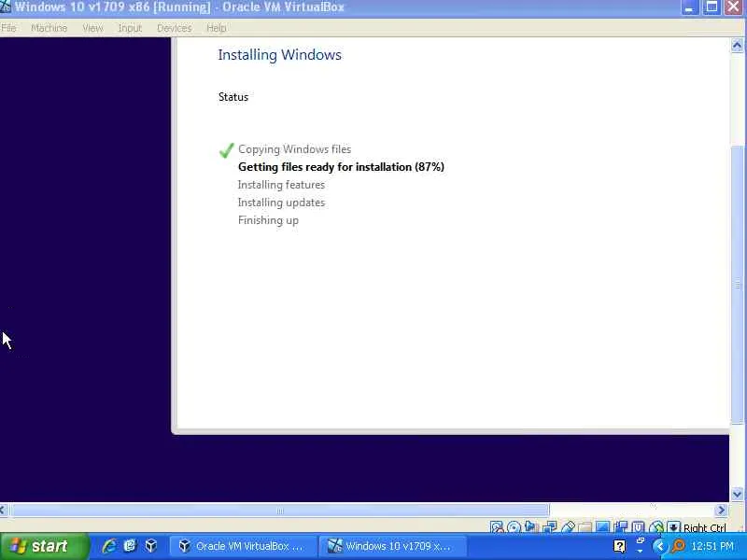Open the File menu

(x=8, y=28)
